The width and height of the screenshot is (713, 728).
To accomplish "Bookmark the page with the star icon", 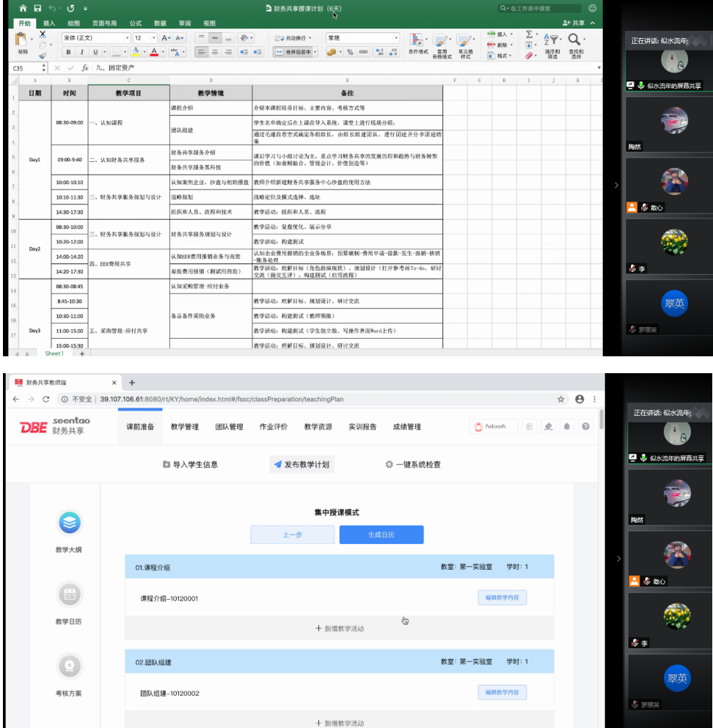I will pyautogui.click(x=561, y=399).
